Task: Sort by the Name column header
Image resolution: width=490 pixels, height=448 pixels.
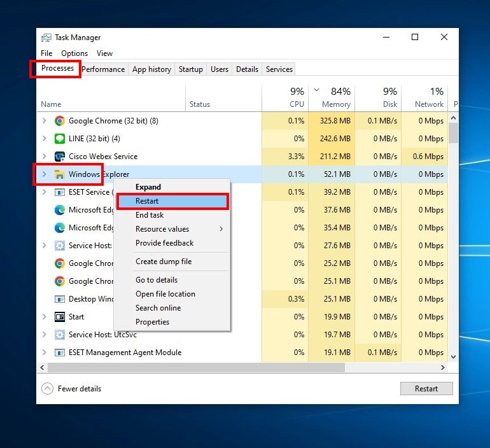Action: click(111, 99)
